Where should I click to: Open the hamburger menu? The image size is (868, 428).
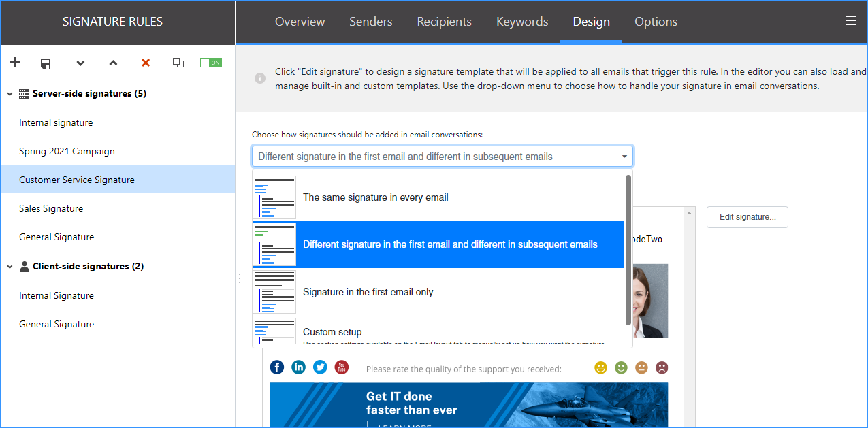click(850, 21)
